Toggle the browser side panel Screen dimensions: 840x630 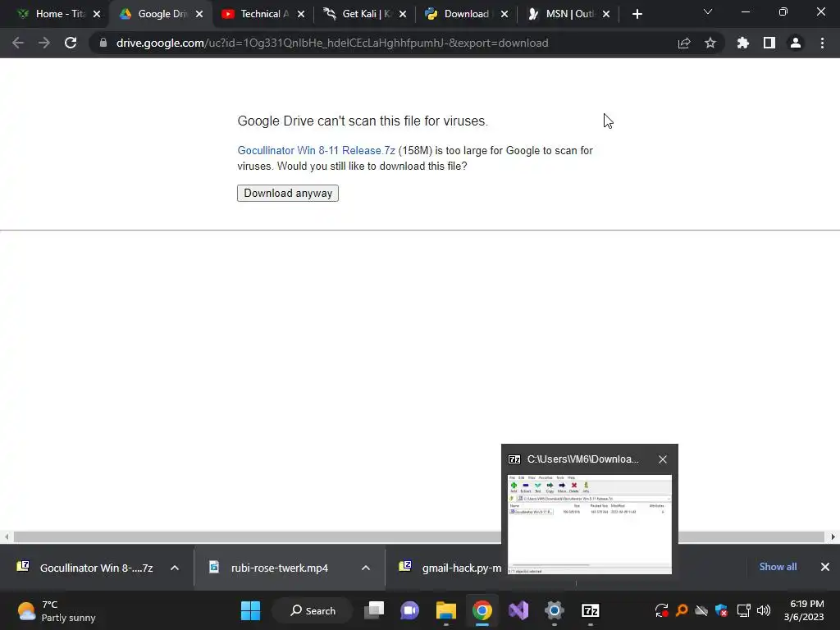769,43
